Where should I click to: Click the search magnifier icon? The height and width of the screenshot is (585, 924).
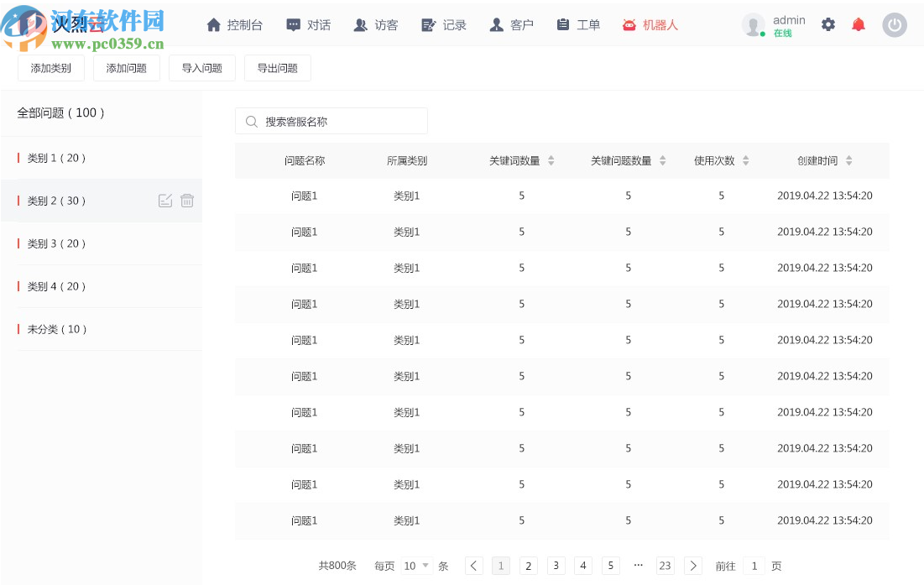(x=252, y=122)
